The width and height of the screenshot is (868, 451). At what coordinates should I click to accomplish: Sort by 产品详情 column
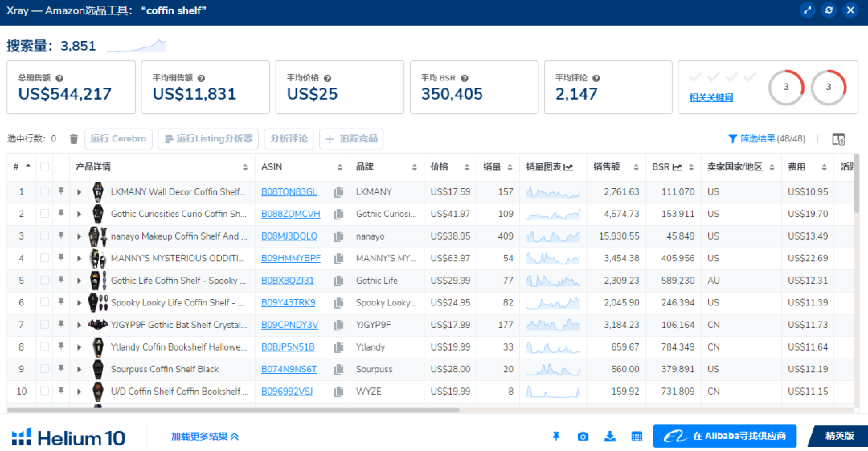244,167
